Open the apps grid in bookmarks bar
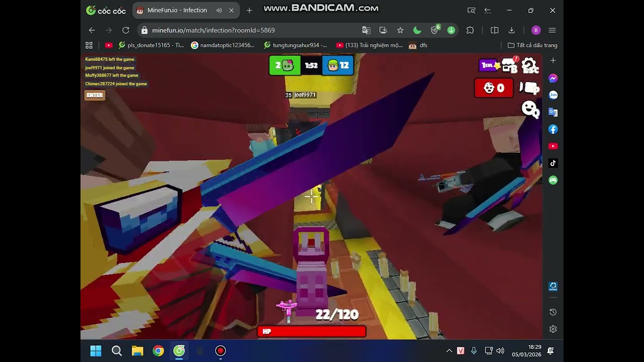644x362 pixels. click(89, 45)
